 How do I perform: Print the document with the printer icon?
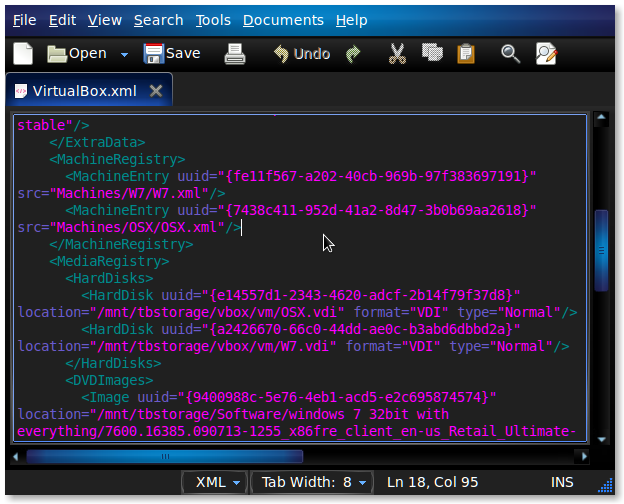pos(235,54)
